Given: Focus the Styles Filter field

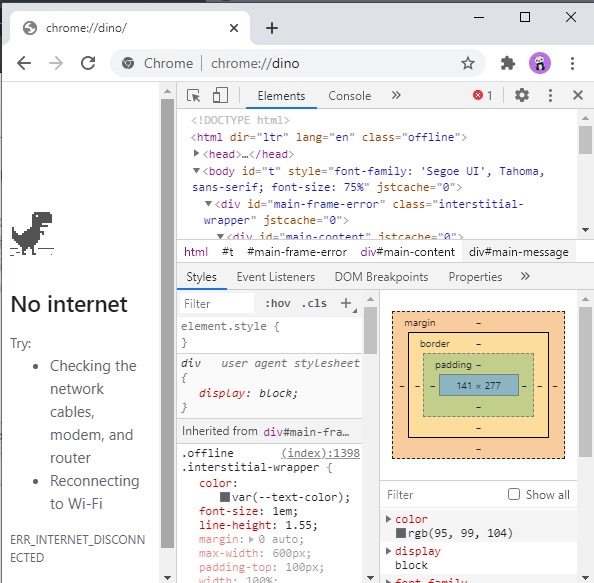Looking at the screenshot, I should [217, 303].
